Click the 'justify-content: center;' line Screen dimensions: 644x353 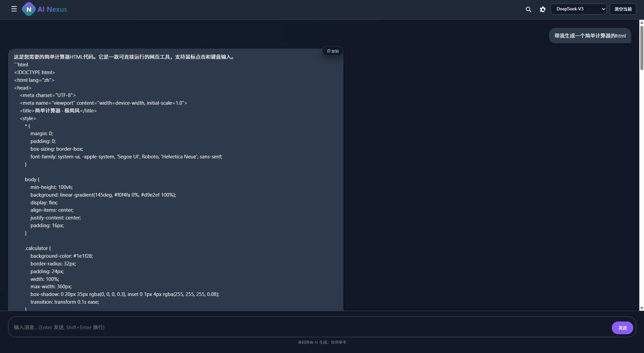[56, 218]
